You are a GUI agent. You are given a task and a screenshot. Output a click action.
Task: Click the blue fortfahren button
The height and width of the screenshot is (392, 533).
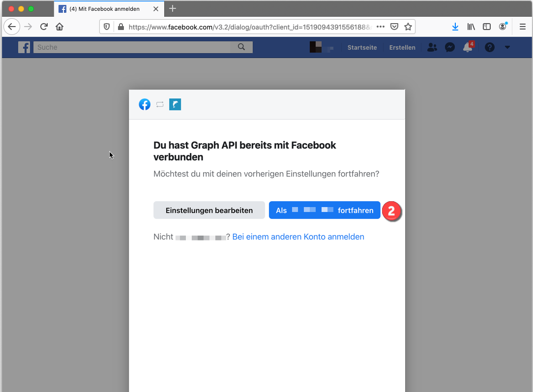[325, 210]
